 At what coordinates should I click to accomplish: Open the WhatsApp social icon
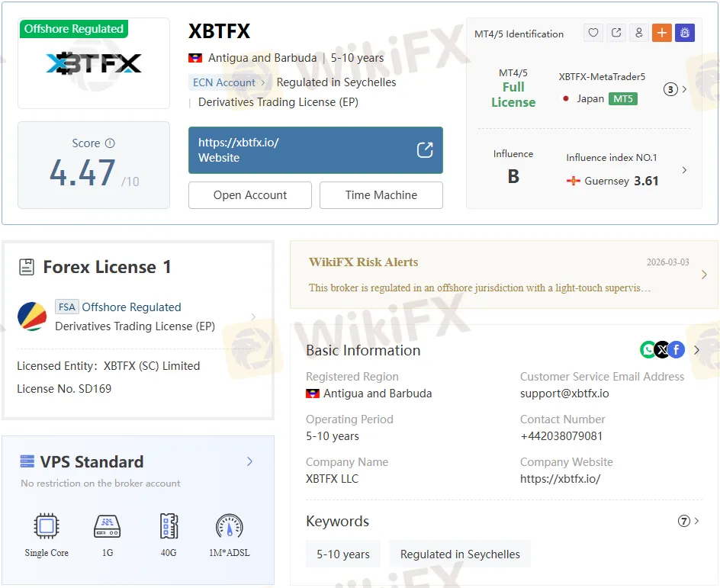(x=648, y=350)
